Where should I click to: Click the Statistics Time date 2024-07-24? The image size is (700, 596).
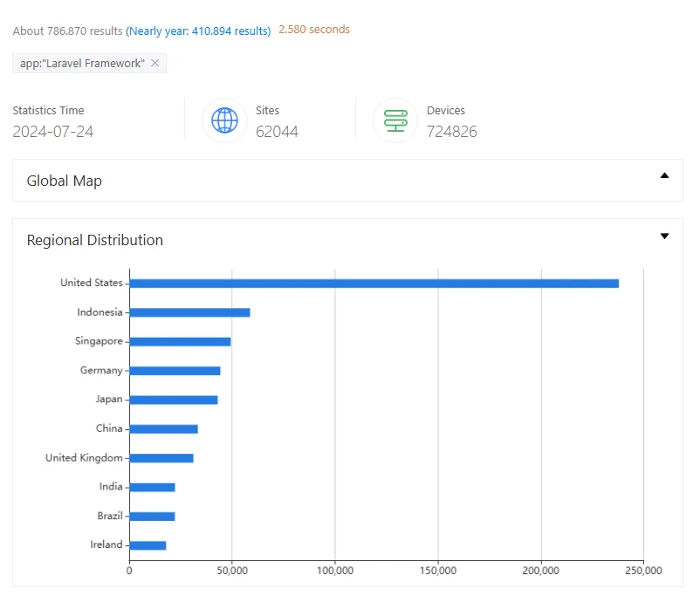(x=53, y=132)
